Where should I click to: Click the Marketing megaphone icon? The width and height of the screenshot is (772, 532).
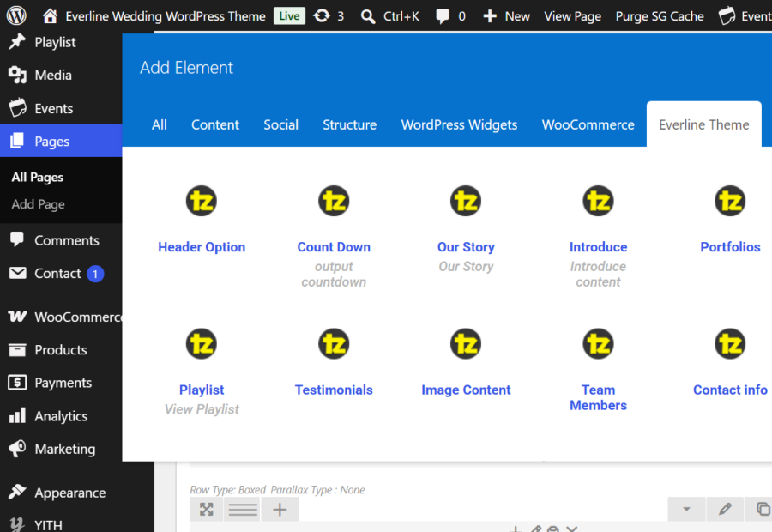17,449
